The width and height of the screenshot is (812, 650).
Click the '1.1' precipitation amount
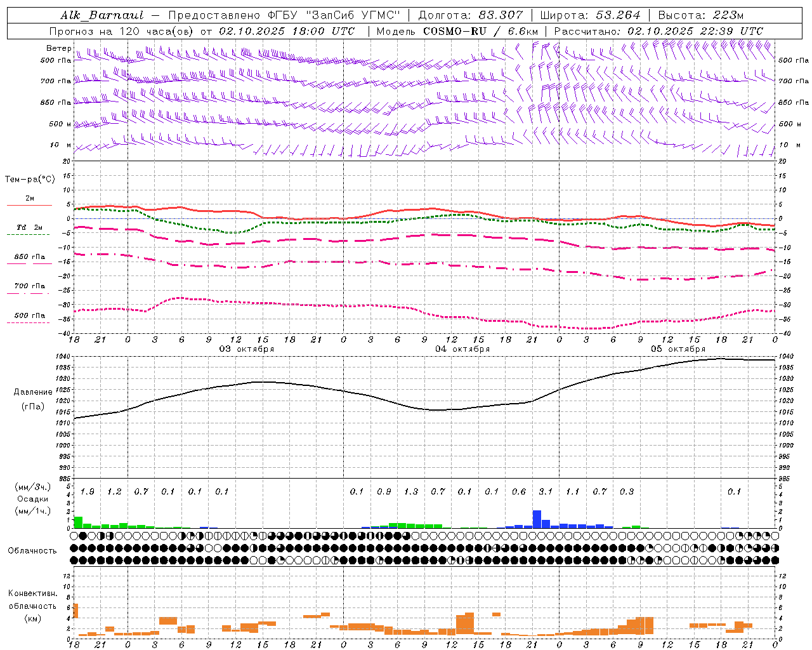[573, 491]
